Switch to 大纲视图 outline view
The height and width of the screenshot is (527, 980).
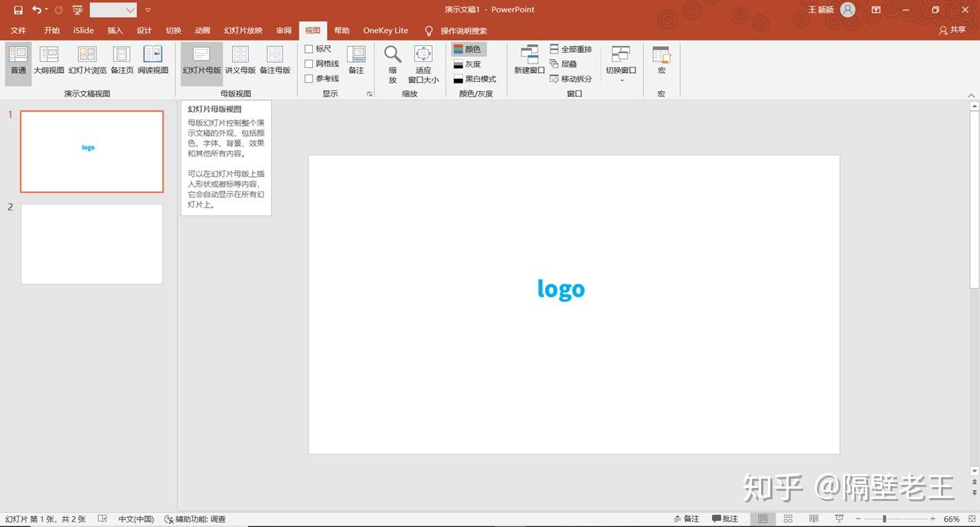[49, 61]
